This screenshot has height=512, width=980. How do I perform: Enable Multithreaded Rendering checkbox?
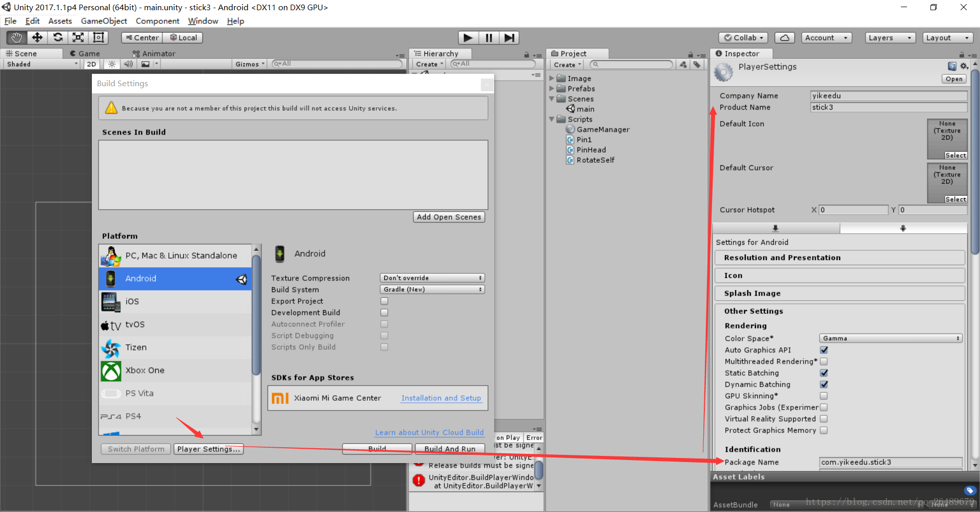[x=824, y=362]
